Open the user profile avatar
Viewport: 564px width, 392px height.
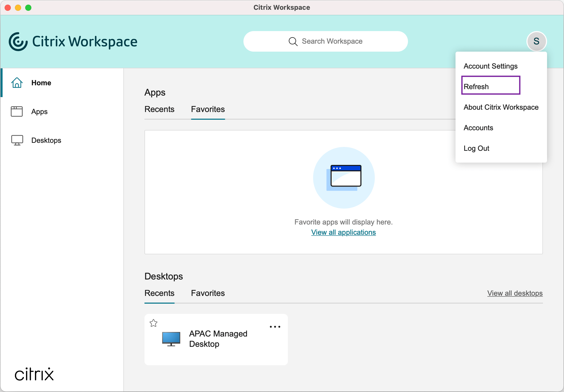[x=536, y=41]
